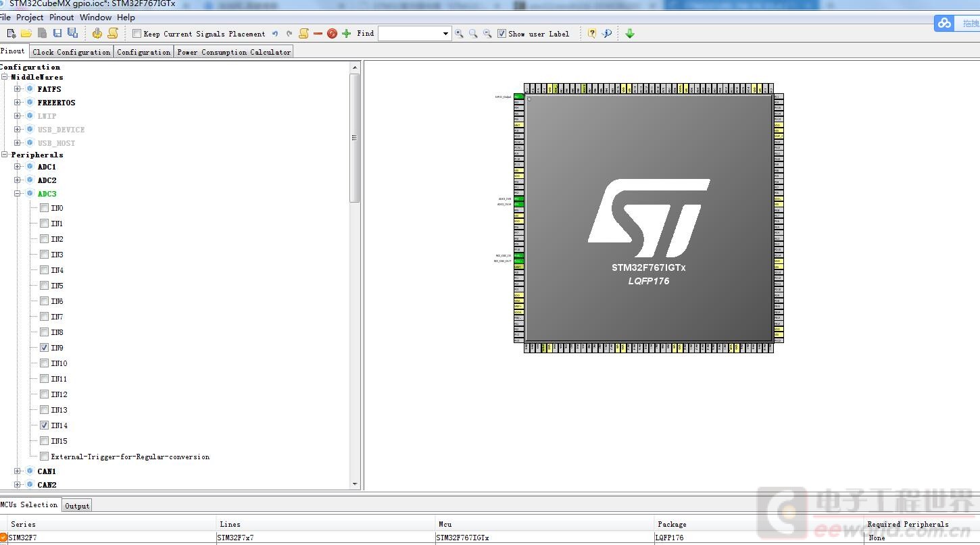Open the Help menu

pyautogui.click(x=126, y=17)
